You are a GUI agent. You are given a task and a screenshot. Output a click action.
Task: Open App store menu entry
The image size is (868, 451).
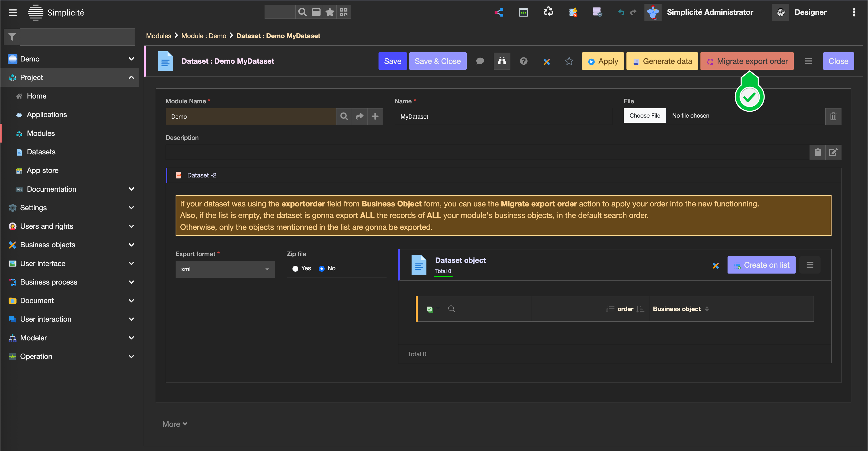(42, 170)
